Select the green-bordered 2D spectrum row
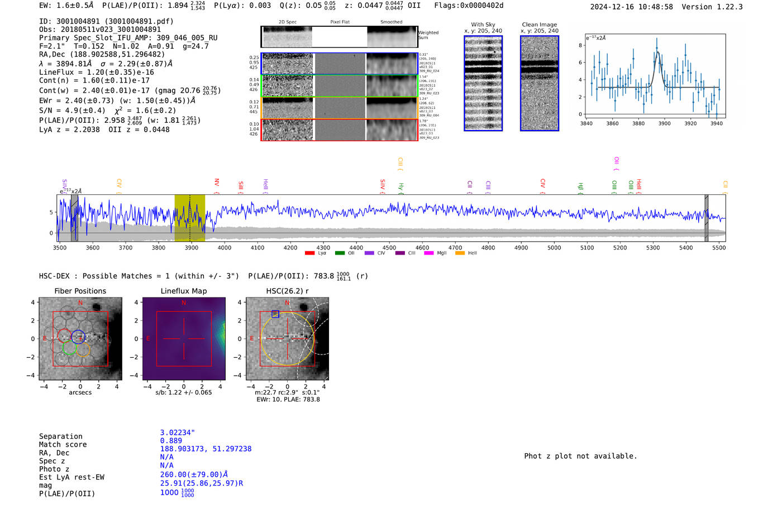This screenshot has height=532, width=782. click(340, 86)
